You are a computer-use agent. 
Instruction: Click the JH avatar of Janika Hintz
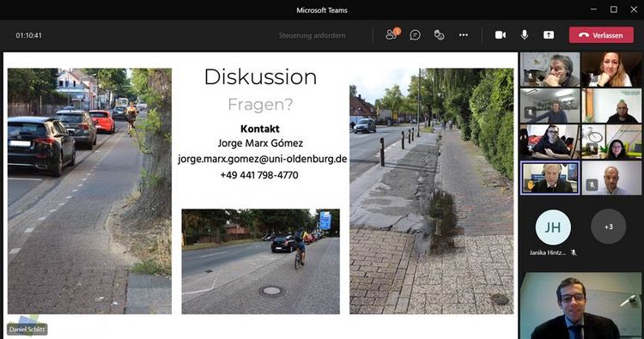tap(553, 227)
